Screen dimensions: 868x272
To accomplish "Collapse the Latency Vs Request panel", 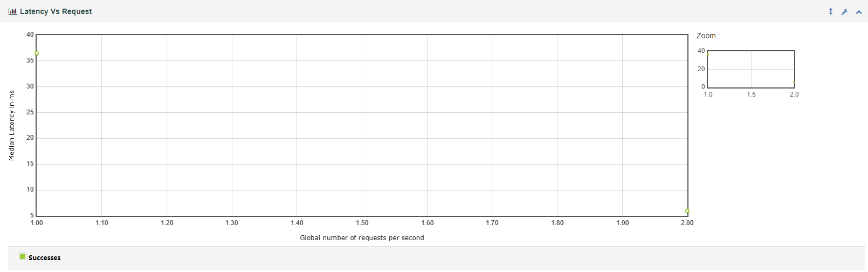I will click(859, 12).
